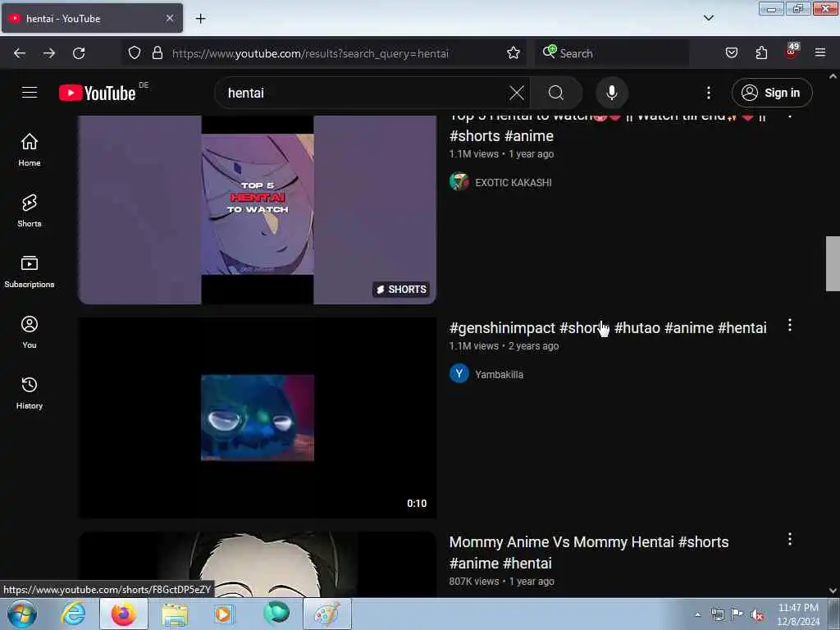This screenshot has height=630, width=840.
Task: Launch Internet Explorer from the taskbar
Action: pyautogui.click(x=73, y=614)
